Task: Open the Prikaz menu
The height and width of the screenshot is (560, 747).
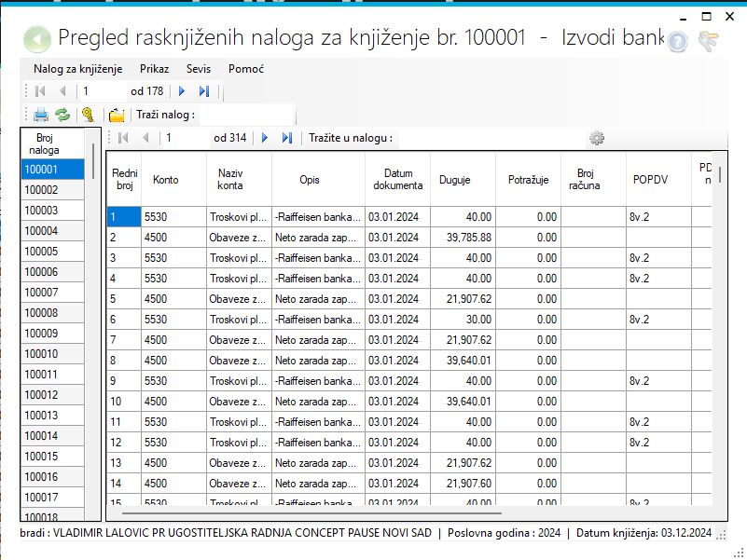Action: pyautogui.click(x=155, y=69)
